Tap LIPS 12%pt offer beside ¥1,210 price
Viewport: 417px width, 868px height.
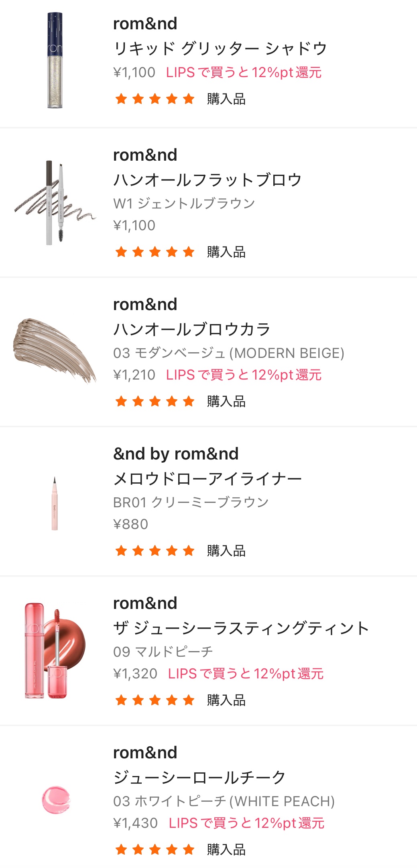[x=244, y=375]
